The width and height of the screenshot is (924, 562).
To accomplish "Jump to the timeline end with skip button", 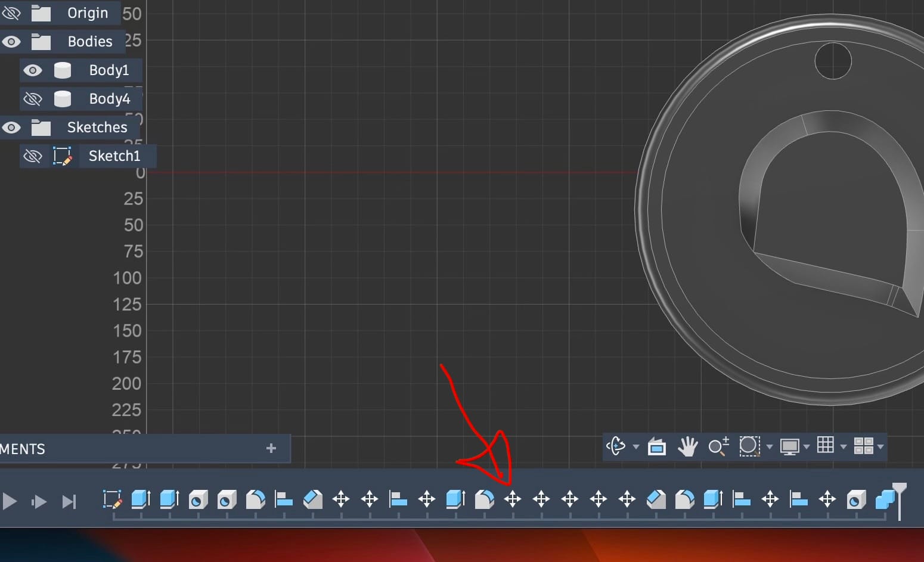I will tap(69, 502).
